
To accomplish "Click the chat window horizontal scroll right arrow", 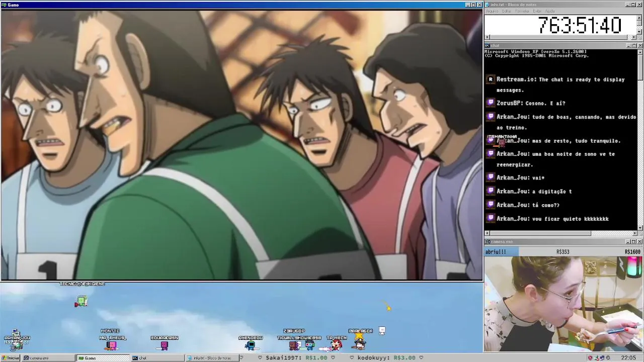I will (x=634, y=233).
